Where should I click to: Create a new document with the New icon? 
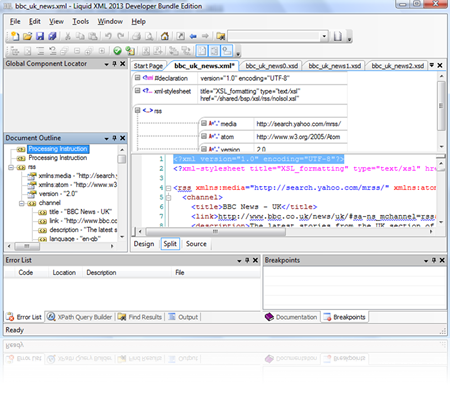coord(15,36)
